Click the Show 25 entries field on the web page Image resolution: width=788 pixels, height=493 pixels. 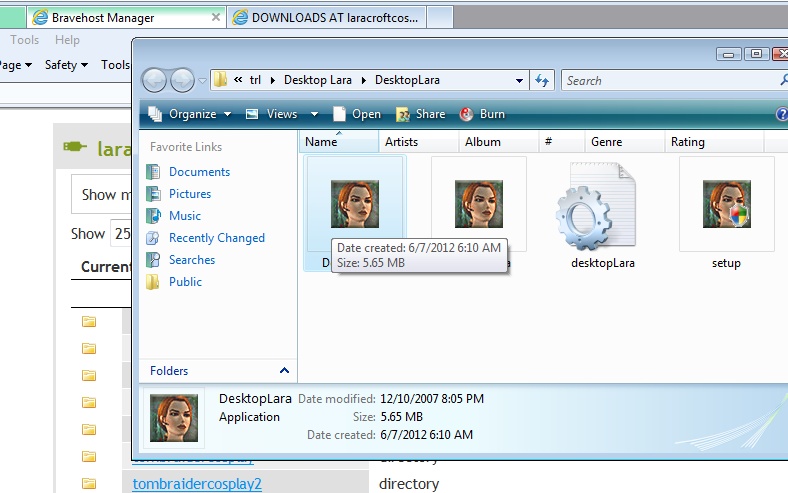point(121,233)
